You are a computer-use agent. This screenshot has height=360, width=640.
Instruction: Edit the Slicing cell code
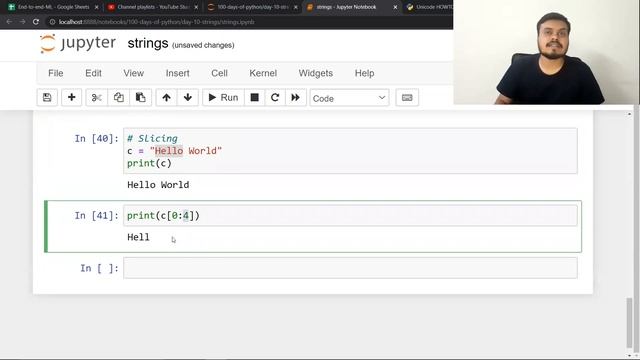tap(350, 151)
